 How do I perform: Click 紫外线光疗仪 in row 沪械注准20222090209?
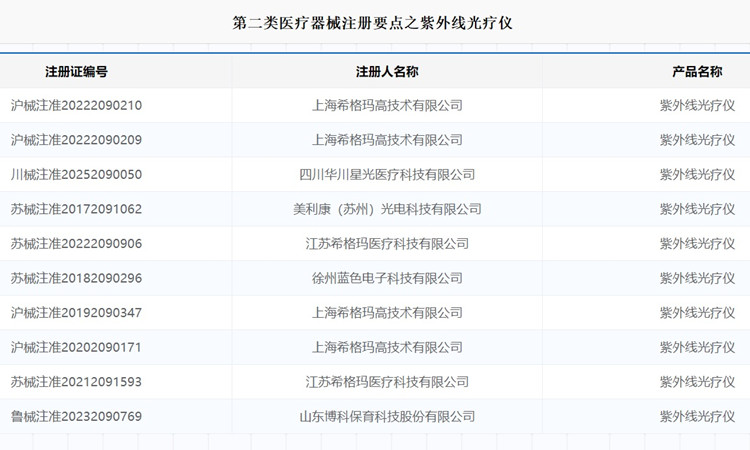pos(697,140)
